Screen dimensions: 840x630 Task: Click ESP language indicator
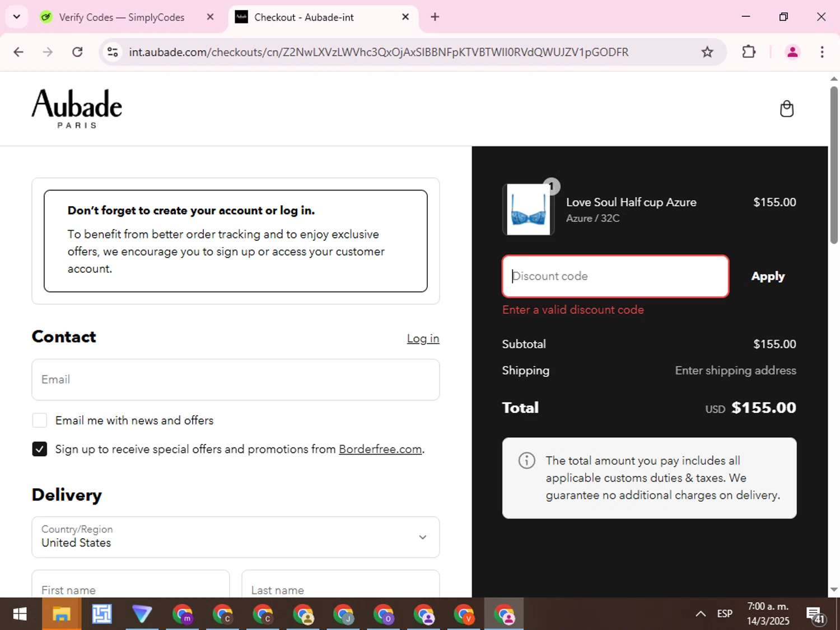(x=725, y=614)
